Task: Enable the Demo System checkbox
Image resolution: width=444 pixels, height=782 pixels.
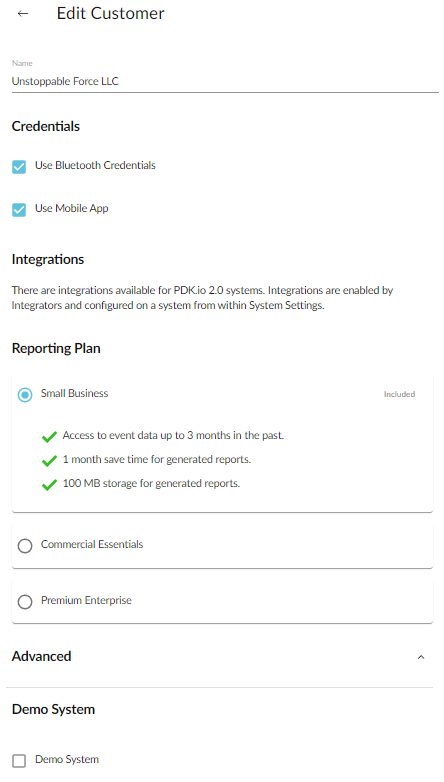Action: [19, 761]
